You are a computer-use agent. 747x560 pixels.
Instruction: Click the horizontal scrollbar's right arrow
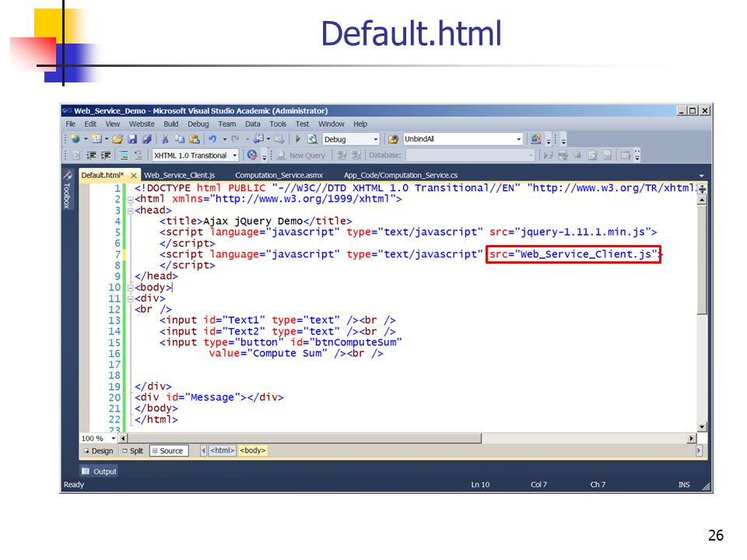(x=692, y=439)
